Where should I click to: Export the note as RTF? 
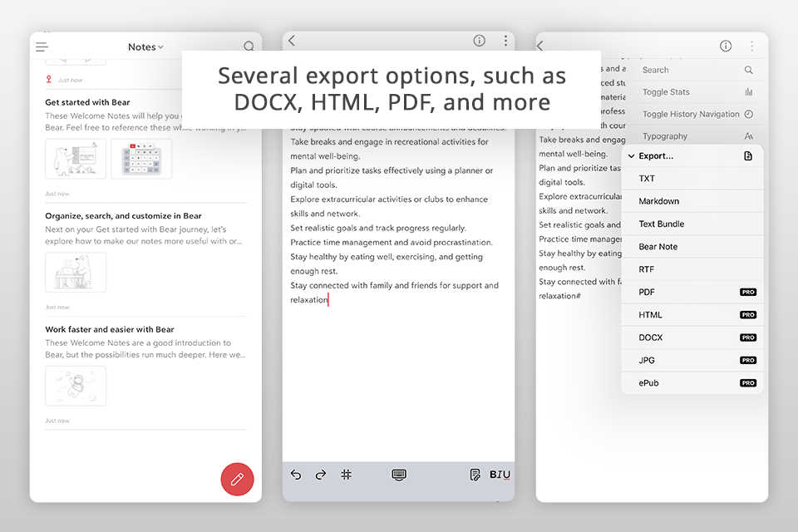point(692,269)
